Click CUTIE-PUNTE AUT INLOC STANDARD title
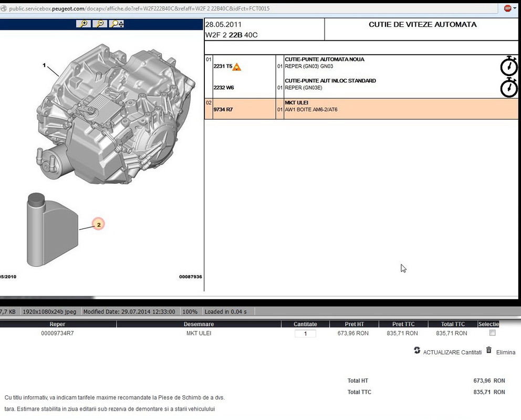 (x=330, y=81)
